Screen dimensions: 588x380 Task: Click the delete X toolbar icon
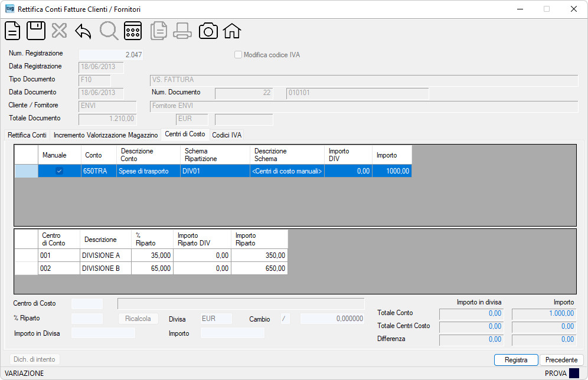pos(59,30)
